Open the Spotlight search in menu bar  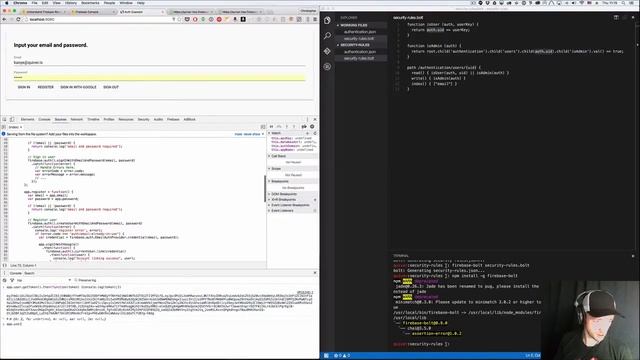pos(624,3)
